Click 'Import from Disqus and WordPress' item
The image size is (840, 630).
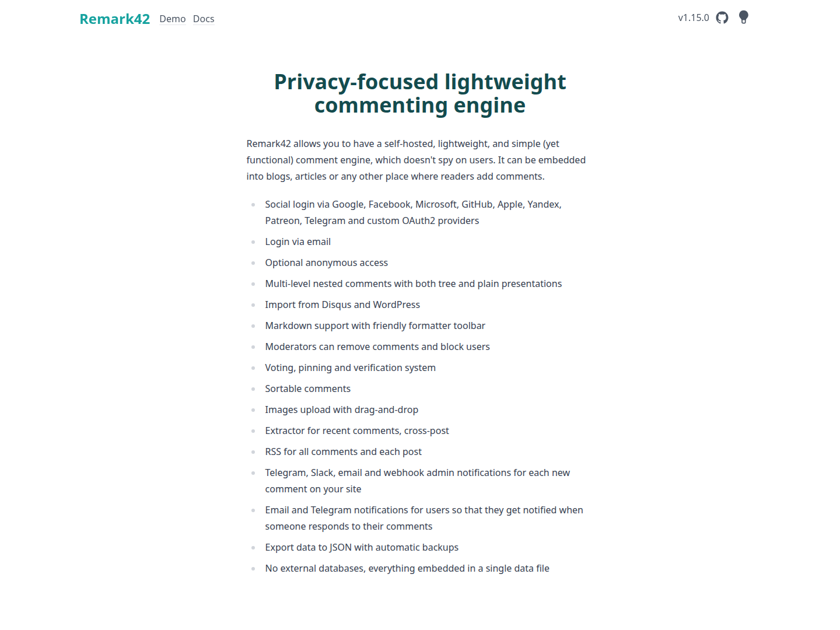pos(342,304)
